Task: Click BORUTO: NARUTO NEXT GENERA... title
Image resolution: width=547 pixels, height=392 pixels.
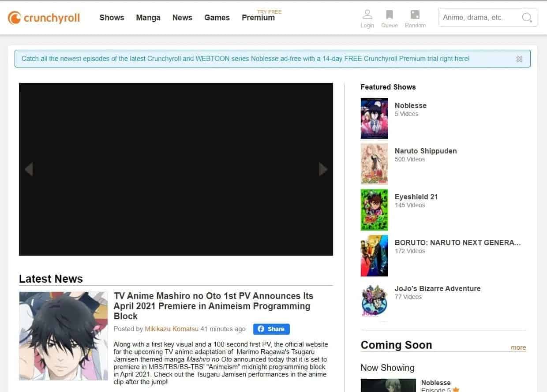Action: pos(458,243)
